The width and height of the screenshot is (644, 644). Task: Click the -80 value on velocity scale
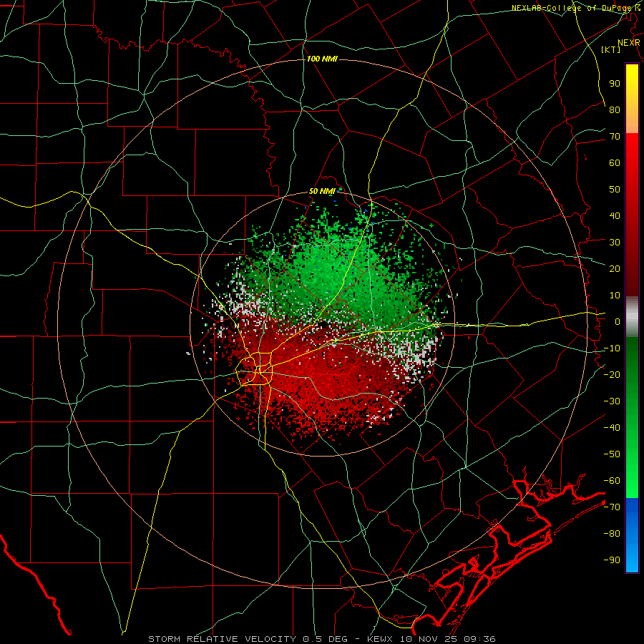coord(612,534)
